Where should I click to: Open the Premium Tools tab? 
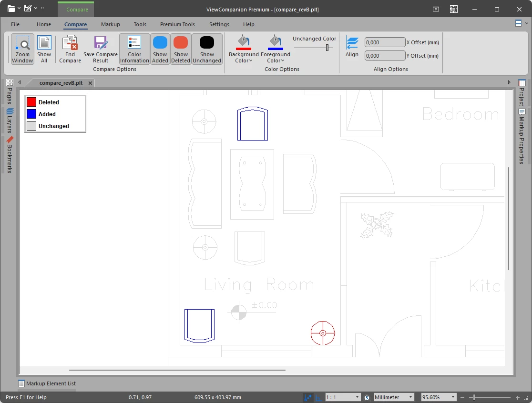click(x=177, y=24)
